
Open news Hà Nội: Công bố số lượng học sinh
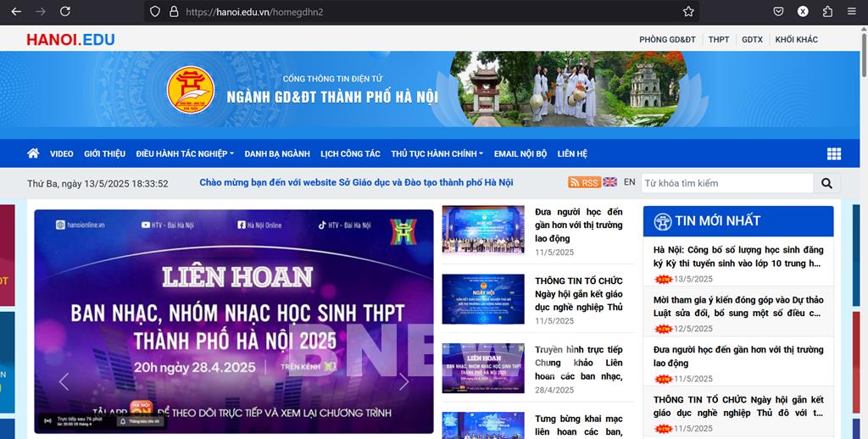coord(738,256)
